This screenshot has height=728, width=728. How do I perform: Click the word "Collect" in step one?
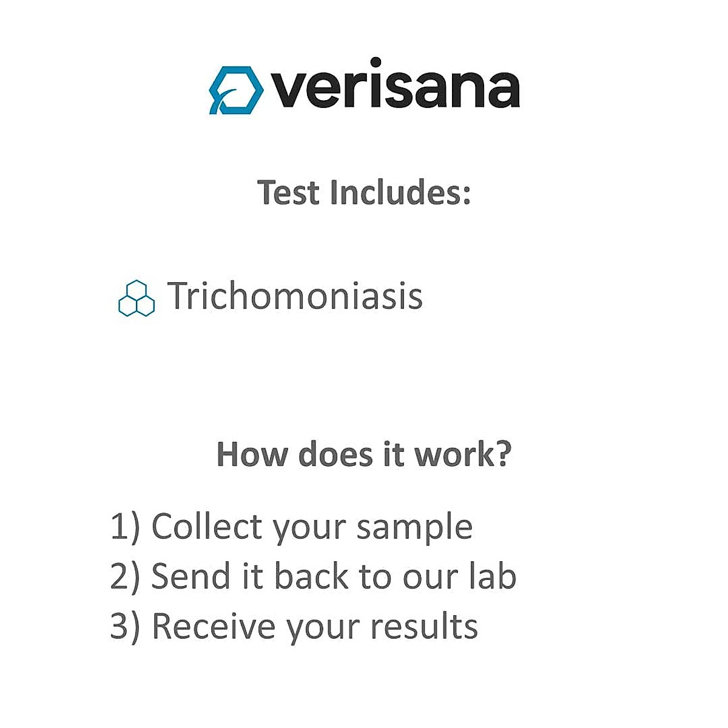coord(207,527)
